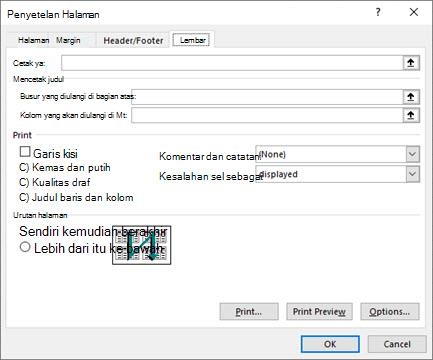Toggle Kemas dan putih option

(65, 167)
